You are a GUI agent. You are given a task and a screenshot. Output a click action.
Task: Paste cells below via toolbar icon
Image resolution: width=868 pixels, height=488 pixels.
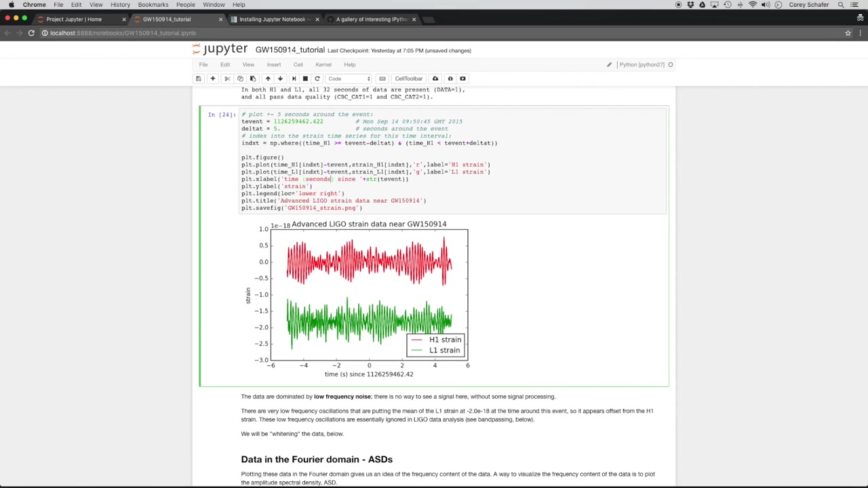[253, 79]
